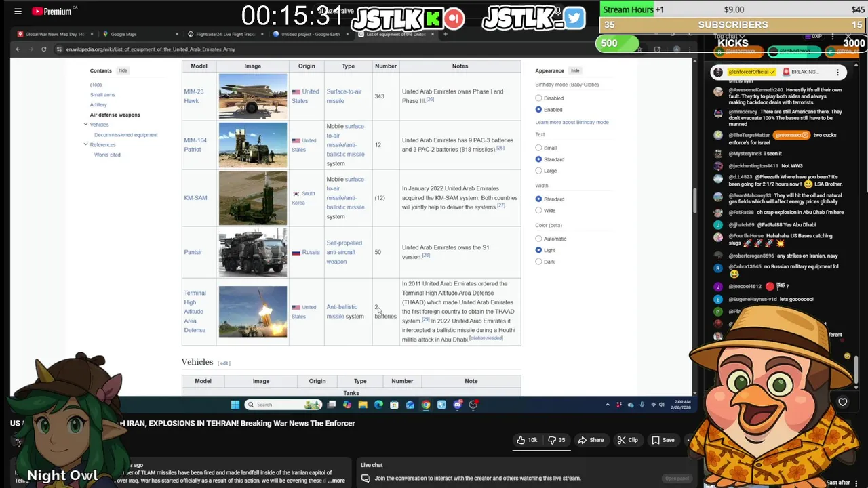
Task: Click the browser back arrow in the stream
Action: pyautogui.click(x=18, y=49)
